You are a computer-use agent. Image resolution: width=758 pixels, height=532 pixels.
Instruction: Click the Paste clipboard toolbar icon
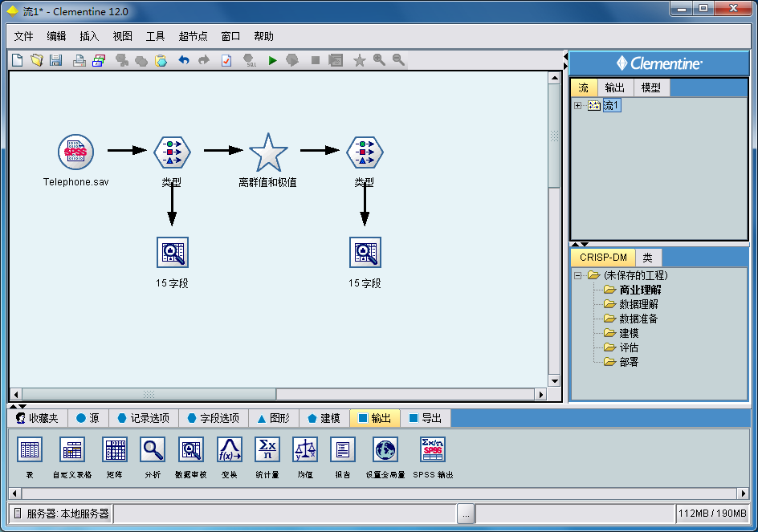click(x=161, y=60)
